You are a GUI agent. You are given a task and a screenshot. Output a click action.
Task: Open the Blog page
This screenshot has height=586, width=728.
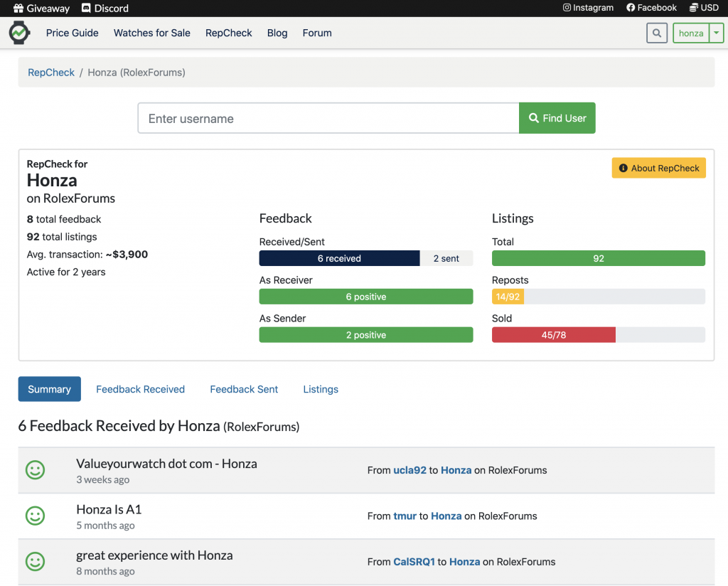click(277, 33)
